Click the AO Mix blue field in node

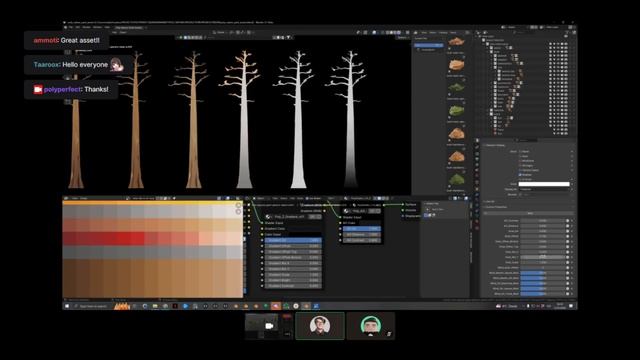pyautogui.click(x=362, y=229)
